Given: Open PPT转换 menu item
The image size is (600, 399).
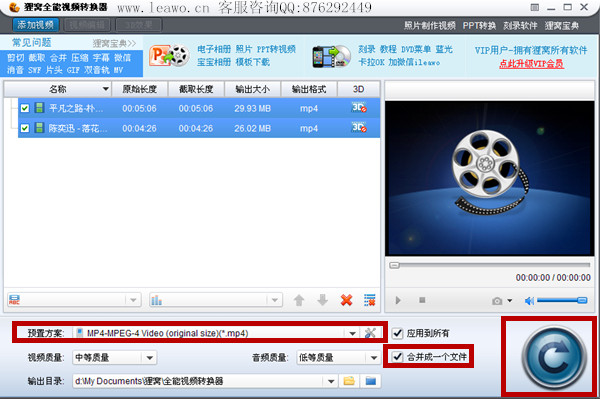Looking at the screenshot, I should pyautogui.click(x=479, y=26).
